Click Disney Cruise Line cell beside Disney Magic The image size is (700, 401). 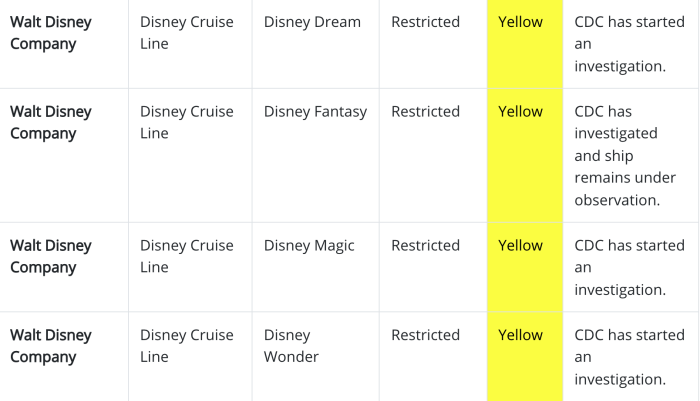pyautogui.click(x=190, y=267)
